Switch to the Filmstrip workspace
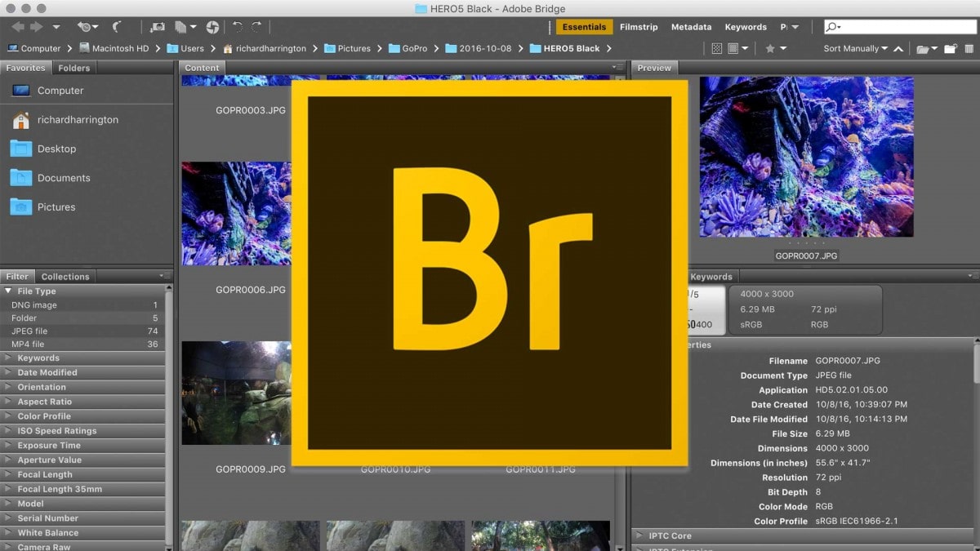 coord(638,26)
